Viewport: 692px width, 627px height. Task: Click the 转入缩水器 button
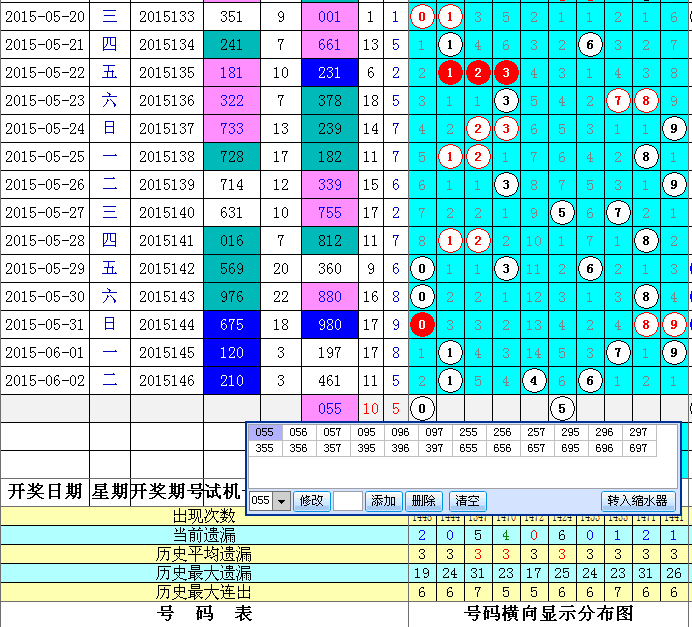coord(639,501)
